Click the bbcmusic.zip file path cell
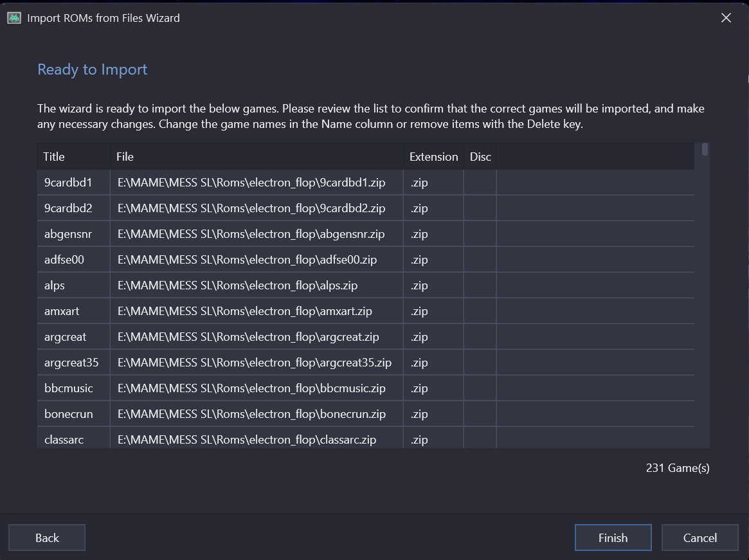Viewport: 749px width, 560px height. pyautogui.click(x=251, y=388)
